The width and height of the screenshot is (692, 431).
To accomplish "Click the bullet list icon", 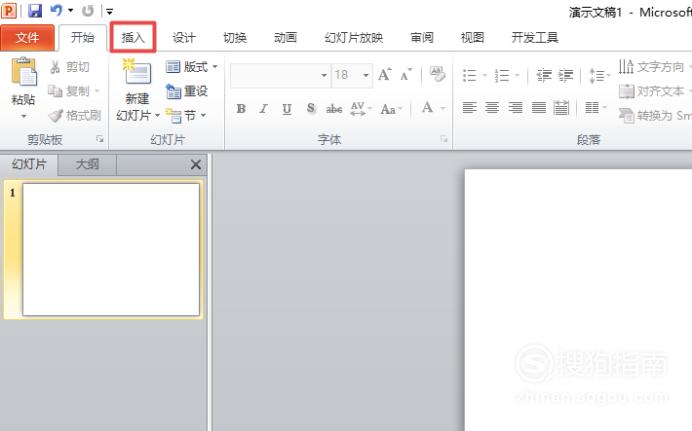I will (470, 75).
